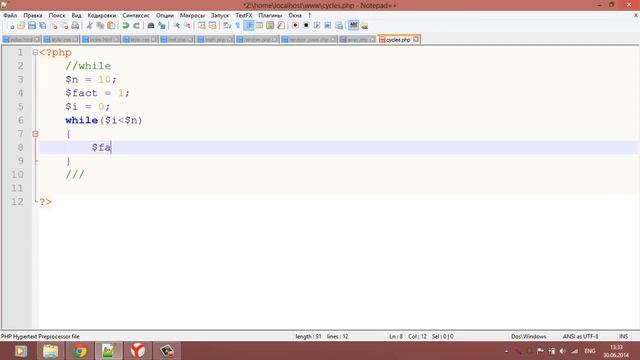Click the Close All documents icon
This screenshot has height=360, width=640.
(64, 26)
